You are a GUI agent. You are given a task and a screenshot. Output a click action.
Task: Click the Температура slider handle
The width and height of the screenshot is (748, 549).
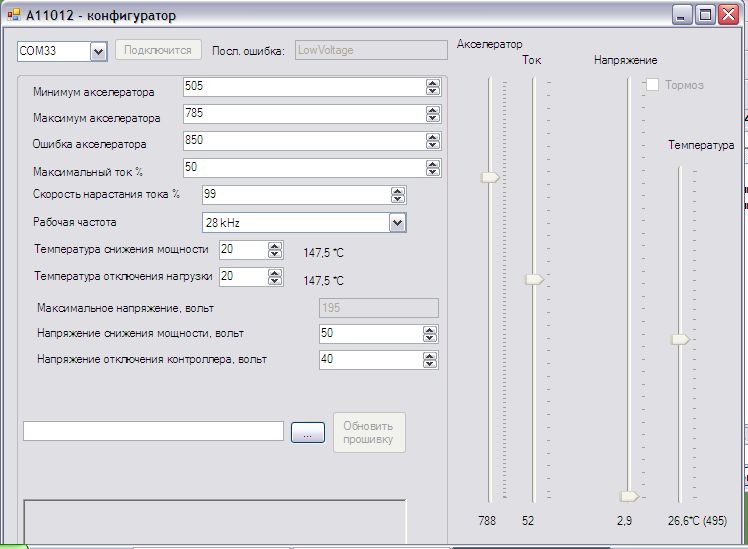point(680,340)
